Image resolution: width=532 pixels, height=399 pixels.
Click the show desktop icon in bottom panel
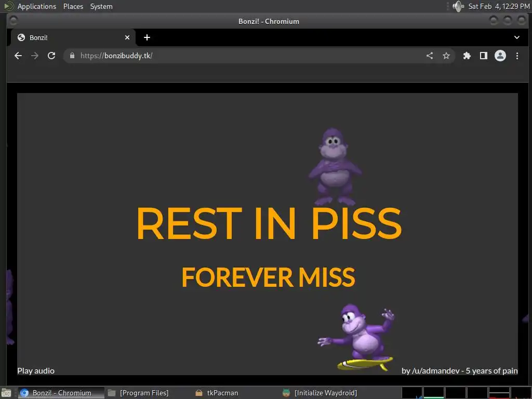pyautogui.click(x=6, y=393)
